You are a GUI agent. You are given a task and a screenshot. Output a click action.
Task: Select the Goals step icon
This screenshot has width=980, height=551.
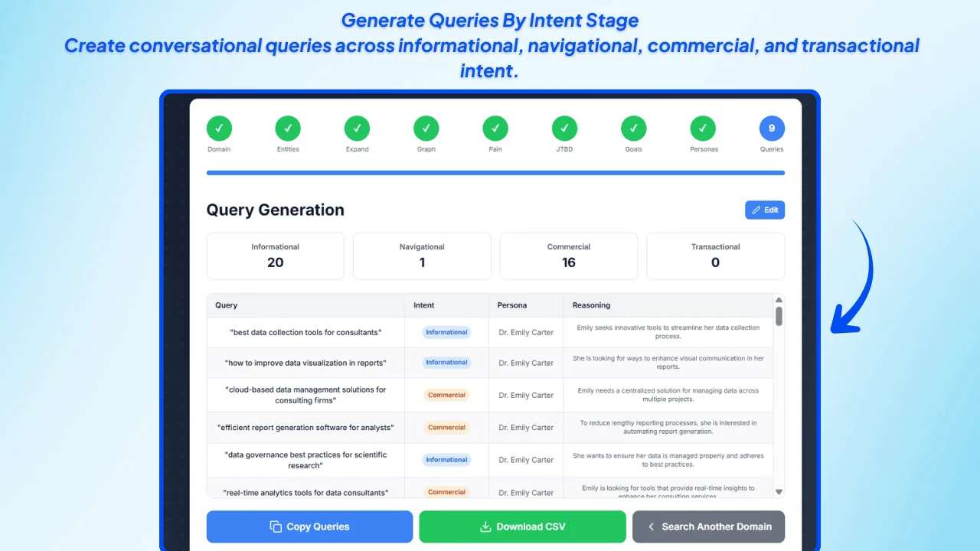[633, 128]
